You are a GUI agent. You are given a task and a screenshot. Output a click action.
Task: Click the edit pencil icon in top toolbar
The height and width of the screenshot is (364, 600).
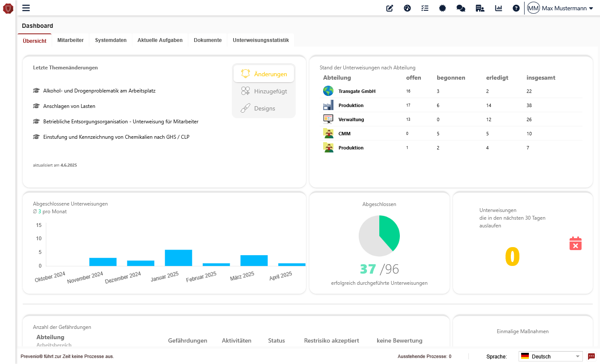pyautogui.click(x=390, y=8)
